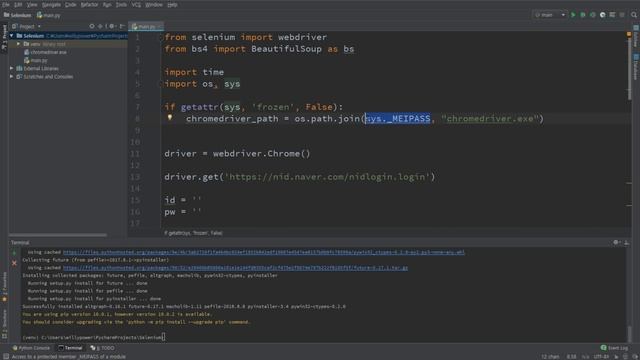Click the yellow lightbulb intention icon on line 8
Viewport: 640px width, 360px height.
[170, 118]
